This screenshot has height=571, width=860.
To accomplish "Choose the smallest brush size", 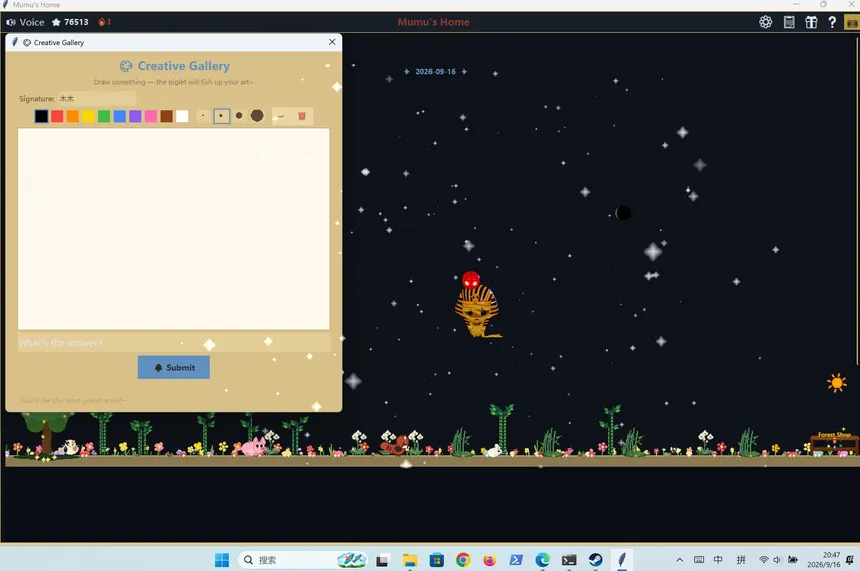I will click(203, 116).
